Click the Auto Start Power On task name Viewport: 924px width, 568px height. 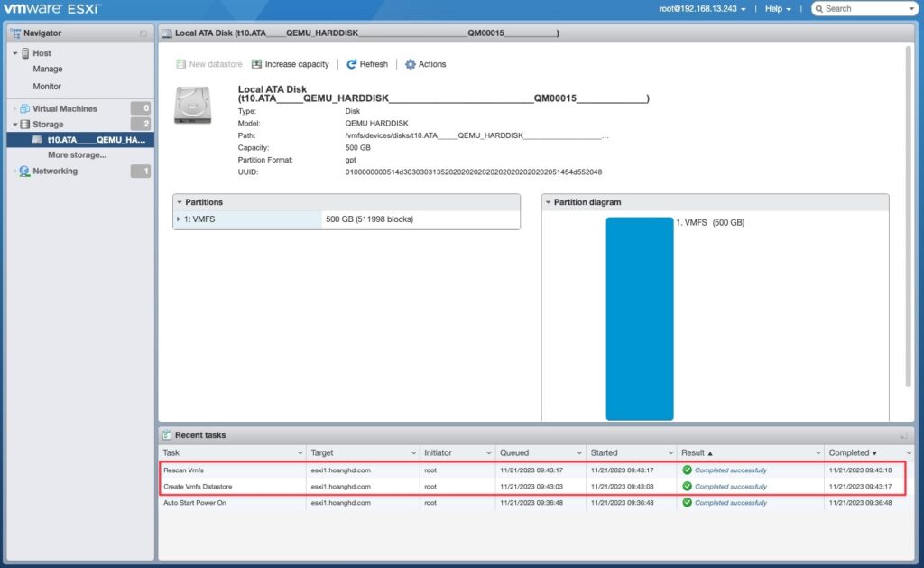click(195, 502)
